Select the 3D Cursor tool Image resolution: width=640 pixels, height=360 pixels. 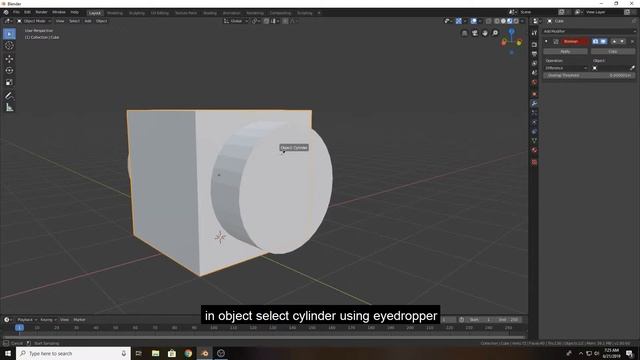(x=9, y=46)
